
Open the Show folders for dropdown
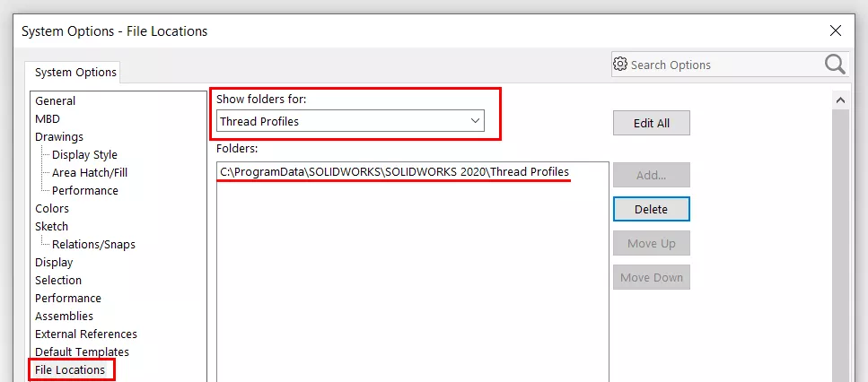[350, 121]
